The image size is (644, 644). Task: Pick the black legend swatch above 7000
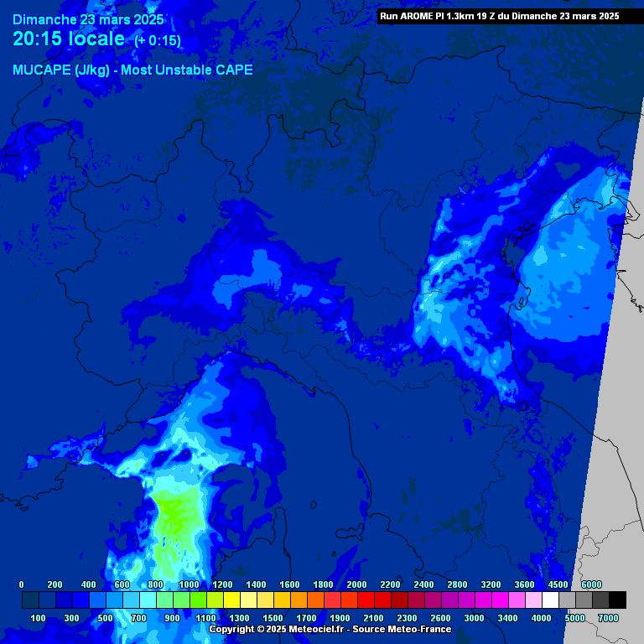(x=617, y=600)
